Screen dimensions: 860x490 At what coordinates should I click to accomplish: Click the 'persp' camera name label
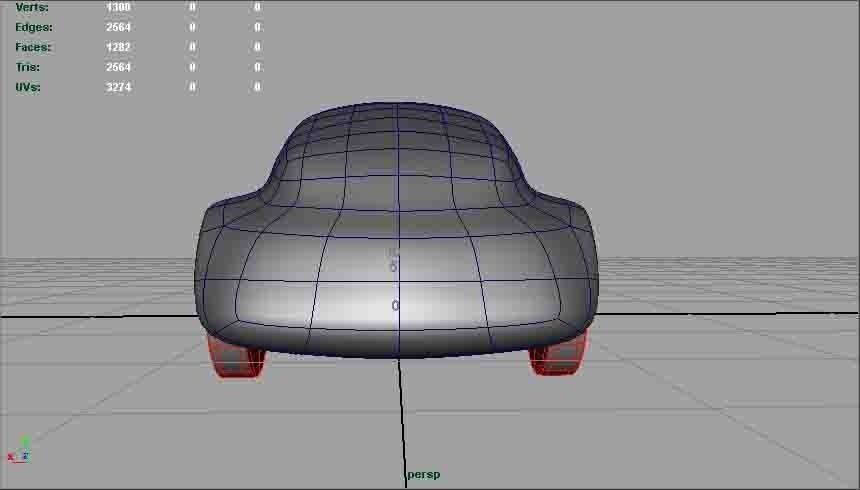click(x=423, y=475)
